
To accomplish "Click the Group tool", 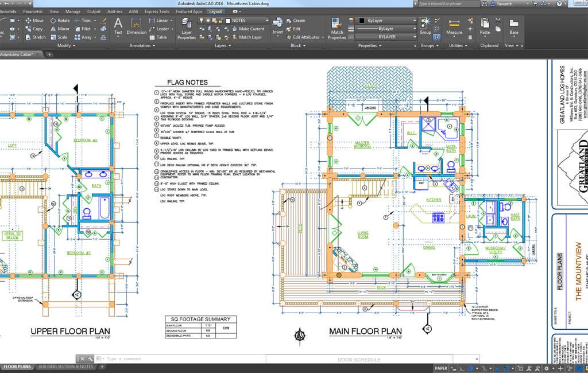I will (x=425, y=26).
